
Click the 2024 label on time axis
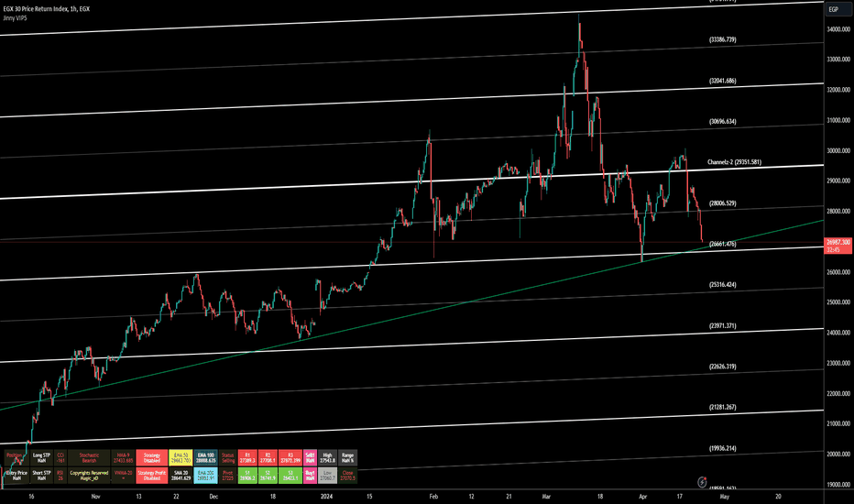[x=326, y=497]
